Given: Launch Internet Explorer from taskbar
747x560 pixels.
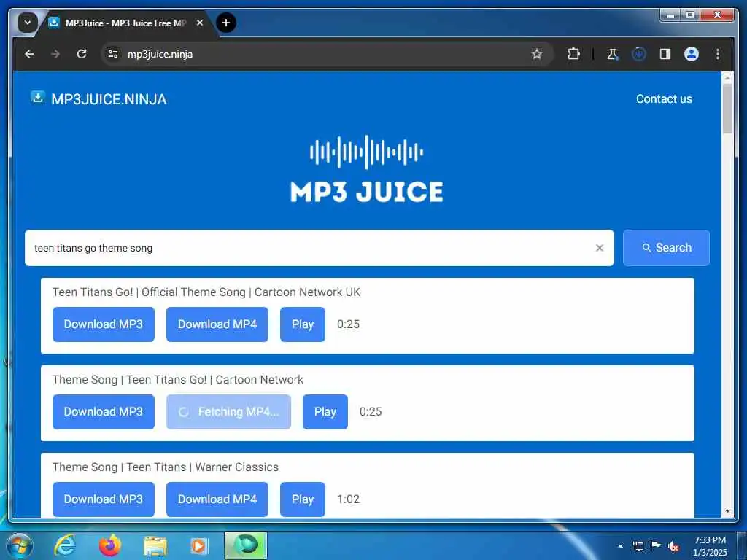Looking at the screenshot, I should pyautogui.click(x=65, y=545).
